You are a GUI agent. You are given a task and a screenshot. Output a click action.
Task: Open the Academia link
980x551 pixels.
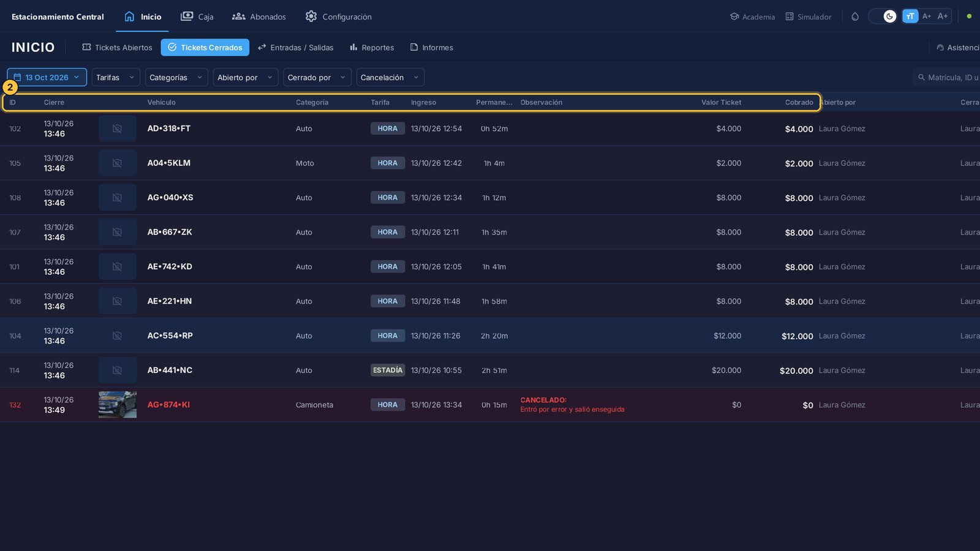[x=752, y=17]
